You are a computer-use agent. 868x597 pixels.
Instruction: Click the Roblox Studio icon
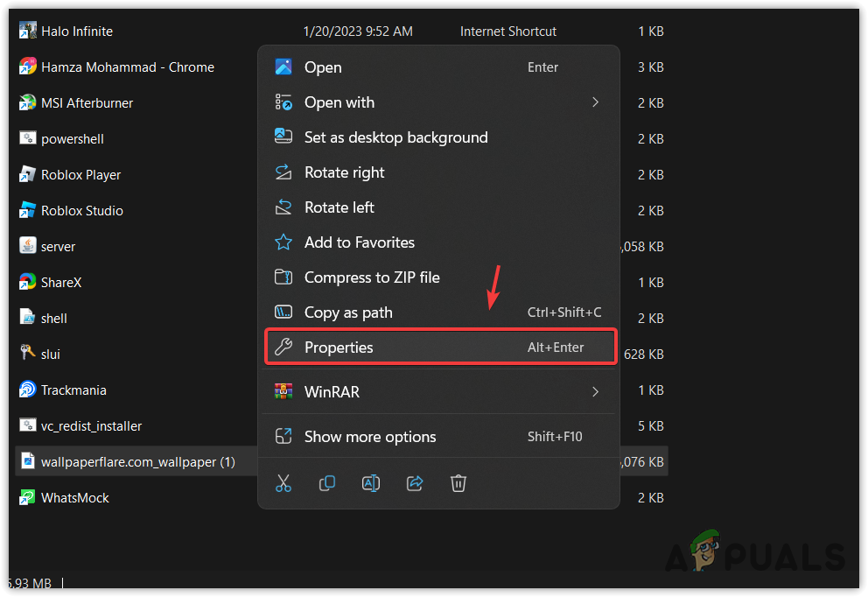coord(28,210)
